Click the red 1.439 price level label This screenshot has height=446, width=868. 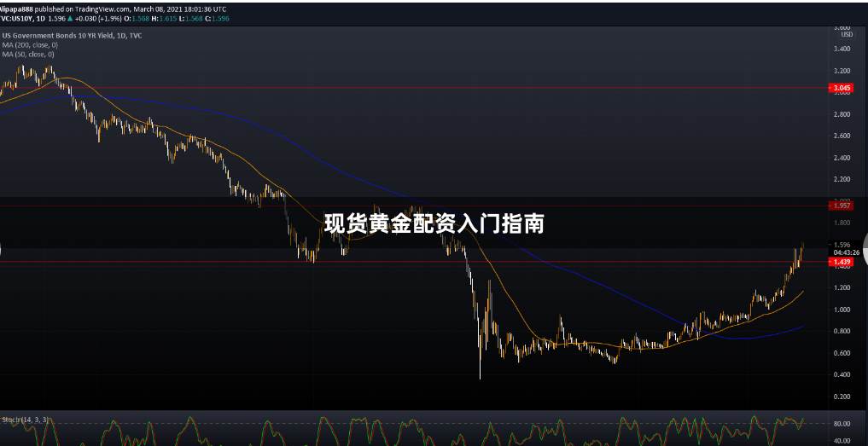(x=842, y=262)
